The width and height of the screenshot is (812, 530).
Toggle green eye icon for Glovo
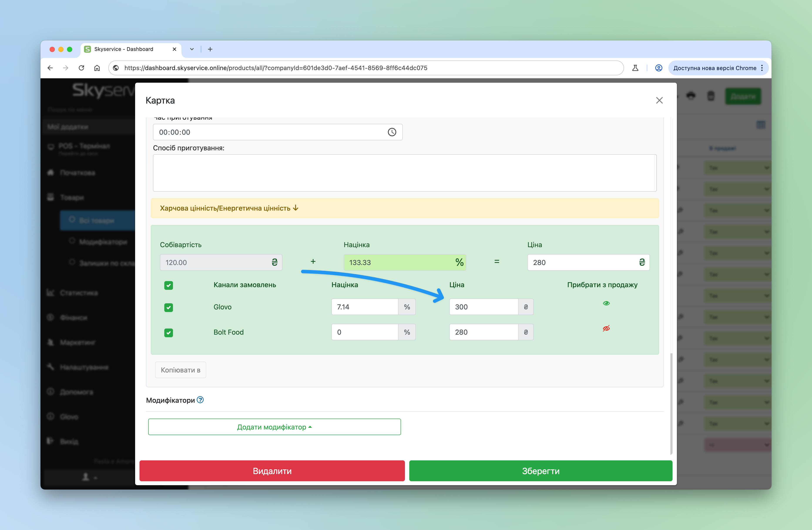point(606,303)
